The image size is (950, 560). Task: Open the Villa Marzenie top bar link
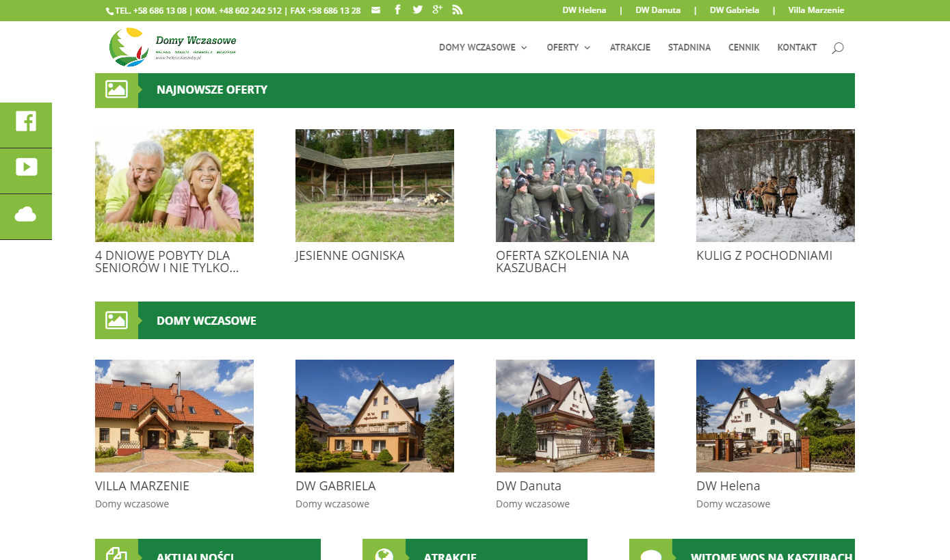816,10
